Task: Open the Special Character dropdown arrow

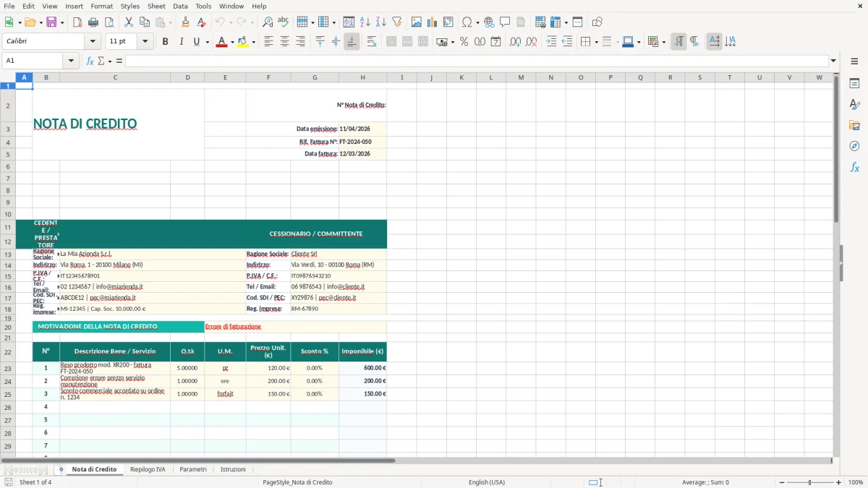Action: point(477,22)
